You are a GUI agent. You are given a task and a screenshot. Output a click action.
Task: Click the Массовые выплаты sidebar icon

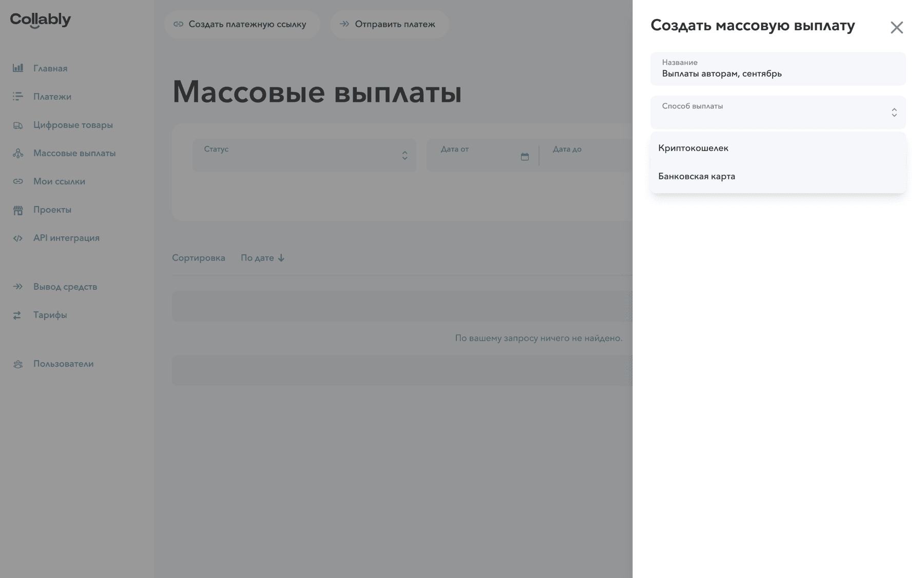pos(18,153)
